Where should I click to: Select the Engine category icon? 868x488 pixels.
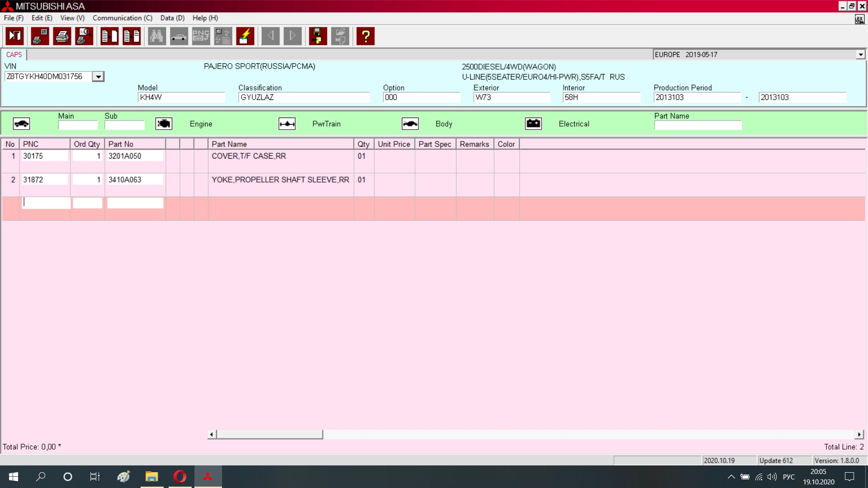tap(164, 124)
